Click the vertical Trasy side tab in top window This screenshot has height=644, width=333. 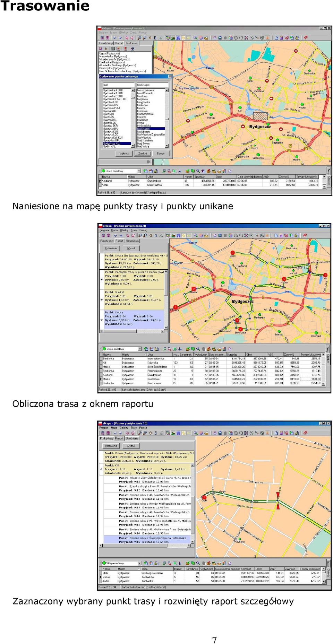329,171
